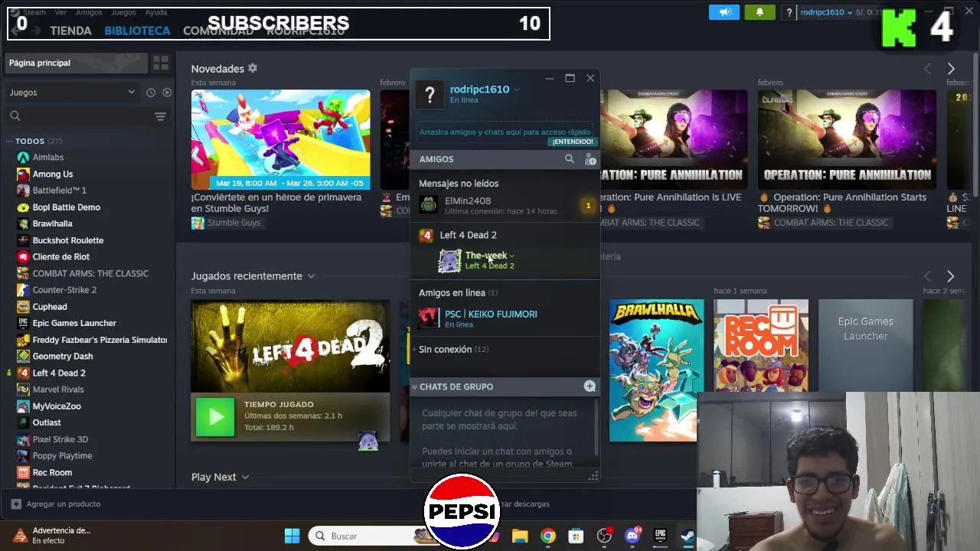
Task: Go to Página principal of library
Action: tap(75, 63)
